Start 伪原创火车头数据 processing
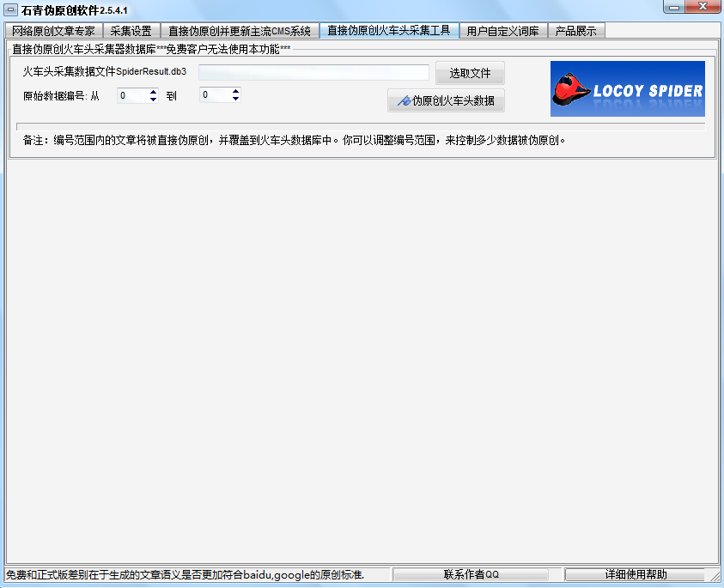This screenshot has height=588, width=724. pos(446,100)
